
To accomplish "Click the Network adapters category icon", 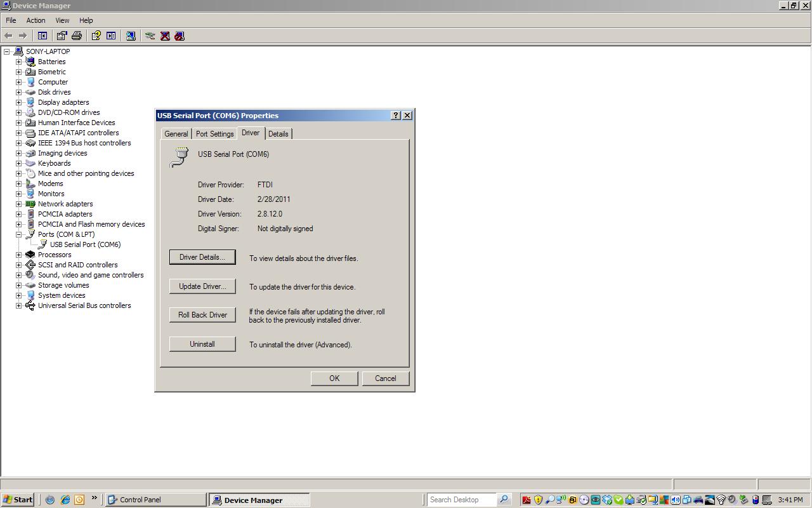I will 30,204.
